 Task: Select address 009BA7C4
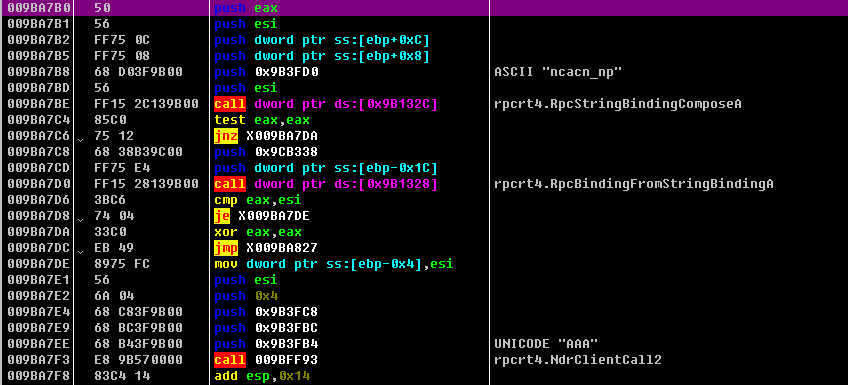coord(38,120)
